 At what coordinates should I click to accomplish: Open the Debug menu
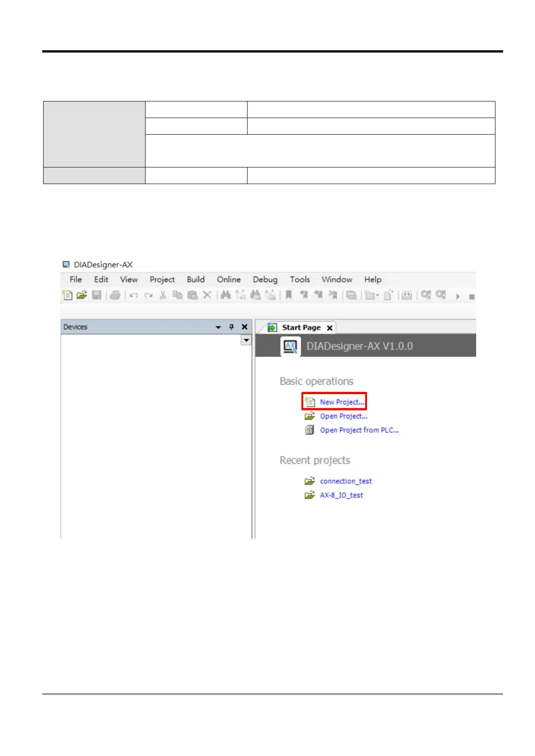[265, 279]
